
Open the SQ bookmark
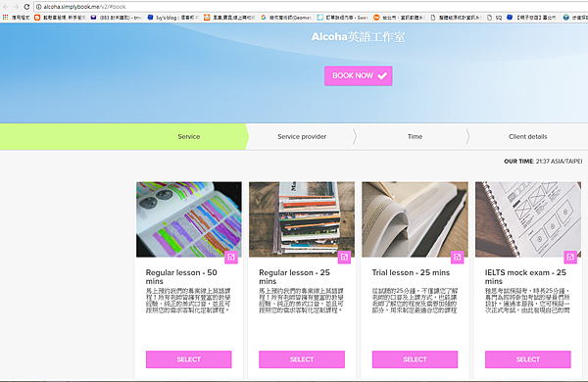click(494, 18)
